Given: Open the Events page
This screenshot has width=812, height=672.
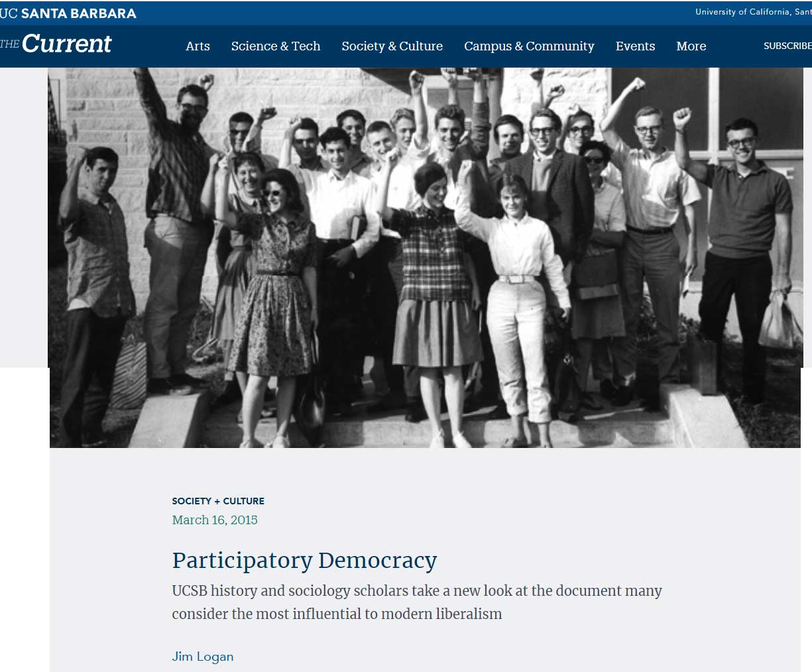Looking at the screenshot, I should 635,46.
